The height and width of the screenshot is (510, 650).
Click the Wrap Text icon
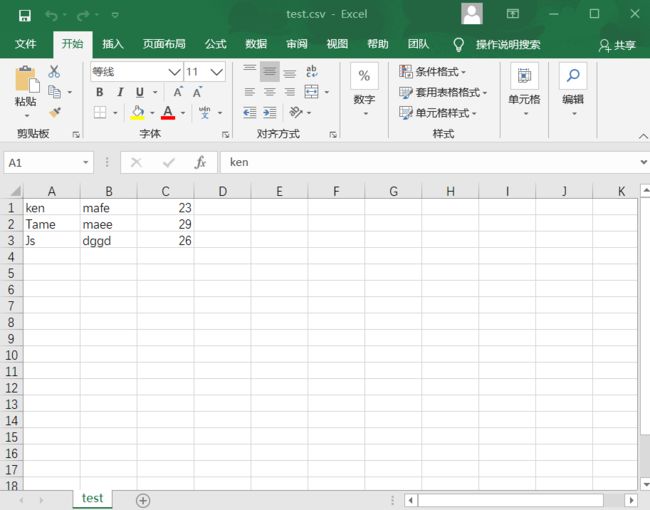[x=312, y=71]
